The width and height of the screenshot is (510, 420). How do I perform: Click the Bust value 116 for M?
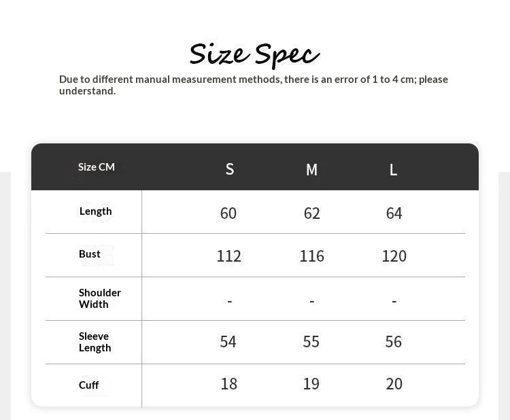pyautogui.click(x=311, y=256)
